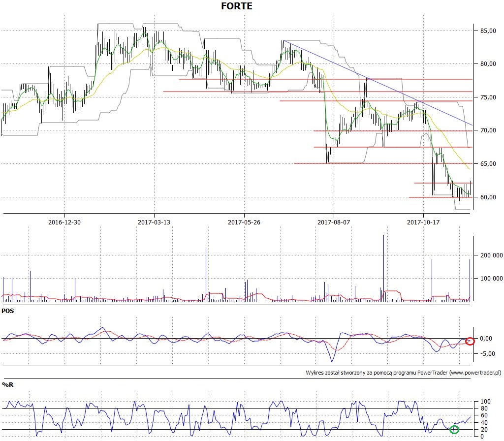Click the POS indicator label
This screenshot has height=441, width=504.
tap(8, 311)
